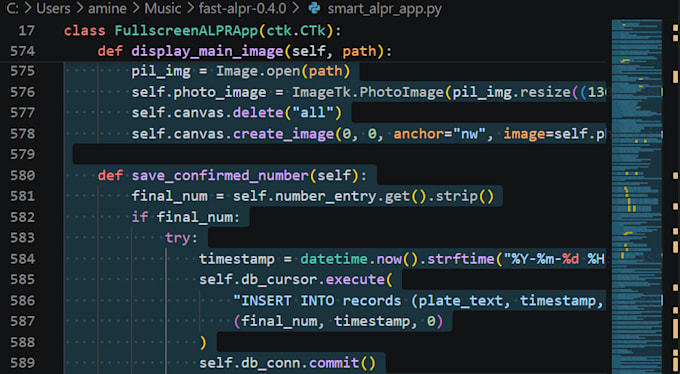The height and width of the screenshot is (374, 680).
Task: Click self.db_conn.commit() on line 589
Action: [287, 363]
